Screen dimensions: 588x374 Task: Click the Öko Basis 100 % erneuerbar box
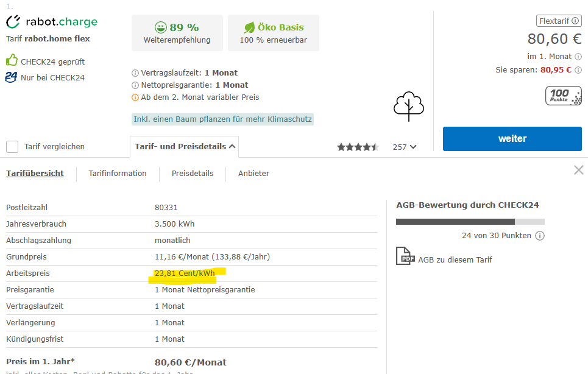[274, 33]
